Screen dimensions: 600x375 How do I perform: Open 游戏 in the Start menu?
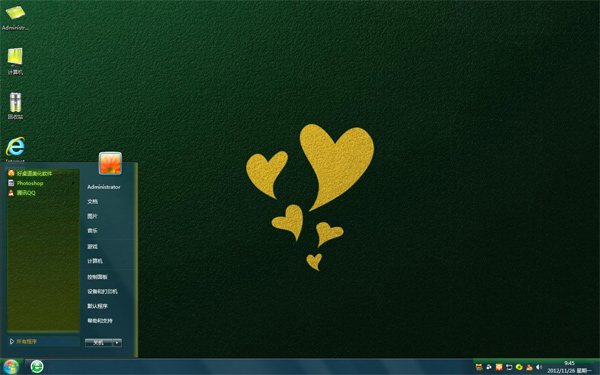click(x=92, y=246)
